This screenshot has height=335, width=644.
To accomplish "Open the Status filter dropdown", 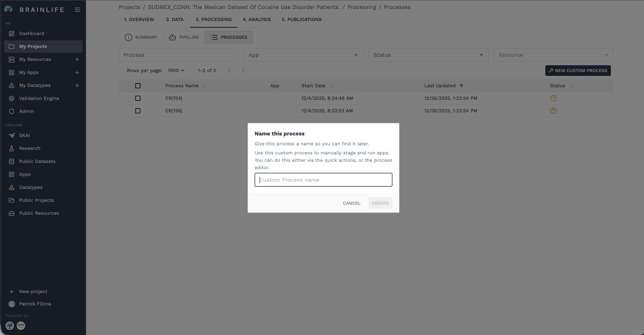I will coord(428,55).
